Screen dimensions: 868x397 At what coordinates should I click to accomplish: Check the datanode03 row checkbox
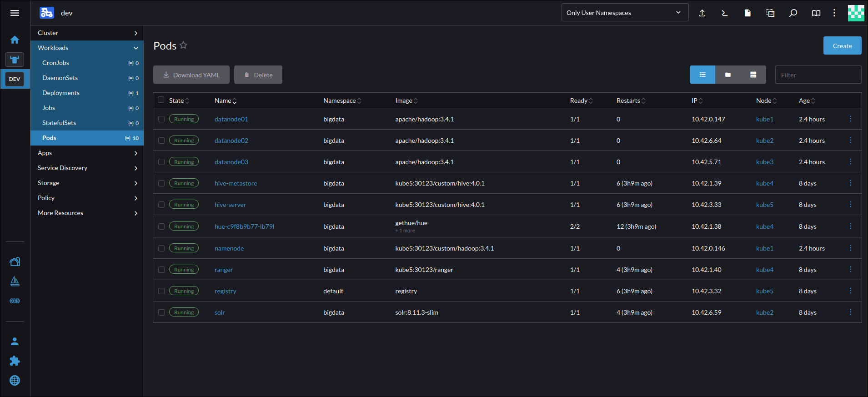click(161, 162)
